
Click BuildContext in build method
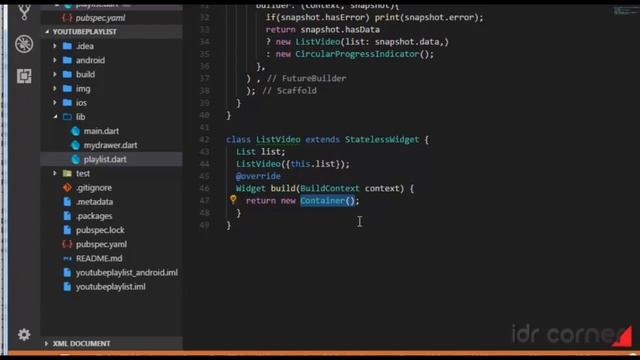coord(330,188)
